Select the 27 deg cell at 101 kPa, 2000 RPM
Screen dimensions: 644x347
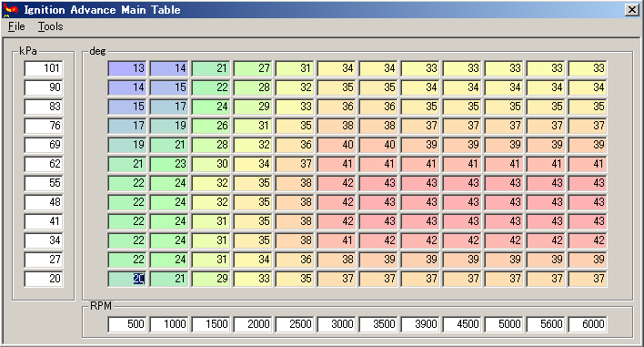click(x=253, y=68)
